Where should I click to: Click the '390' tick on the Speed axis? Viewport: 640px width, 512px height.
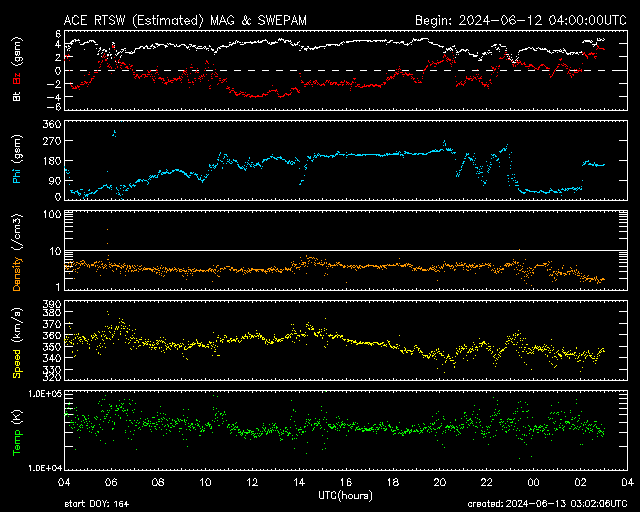click(52, 305)
